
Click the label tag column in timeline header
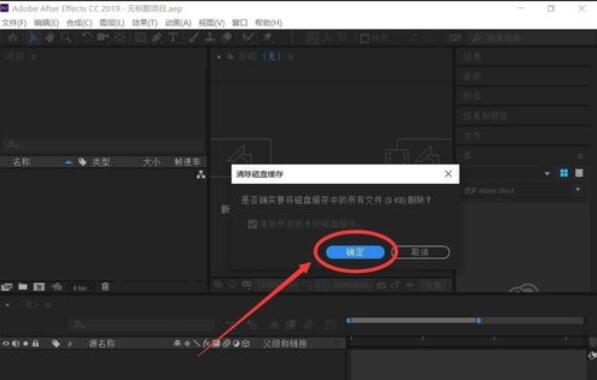56,343
